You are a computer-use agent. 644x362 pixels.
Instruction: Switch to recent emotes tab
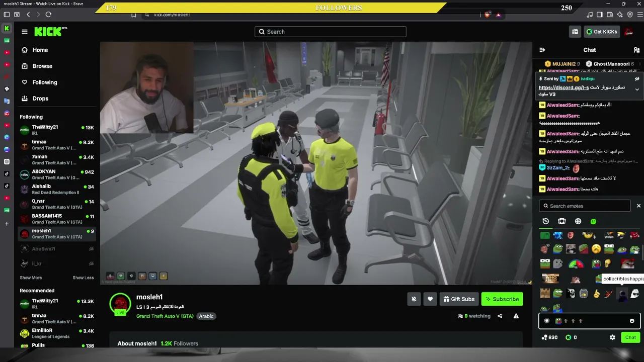546,221
